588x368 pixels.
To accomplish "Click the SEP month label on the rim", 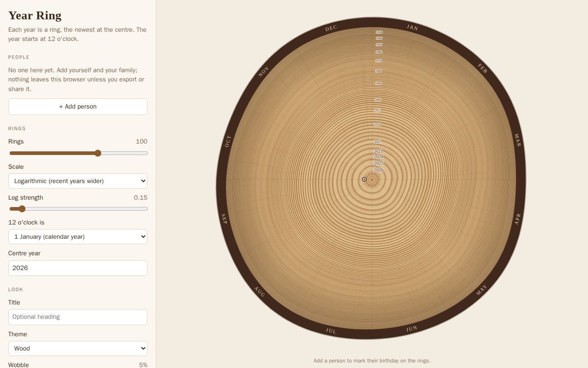I will click(x=224, y=219).
